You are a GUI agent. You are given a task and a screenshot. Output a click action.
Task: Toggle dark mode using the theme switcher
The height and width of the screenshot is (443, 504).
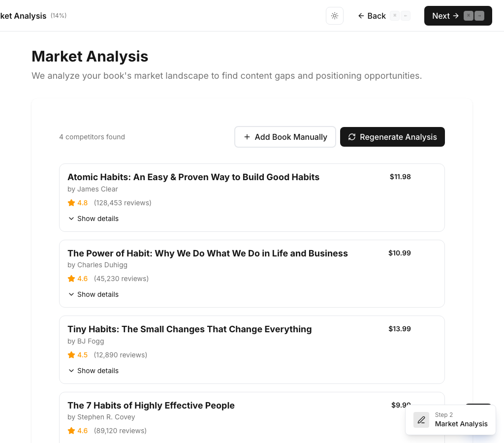[335, 16]
